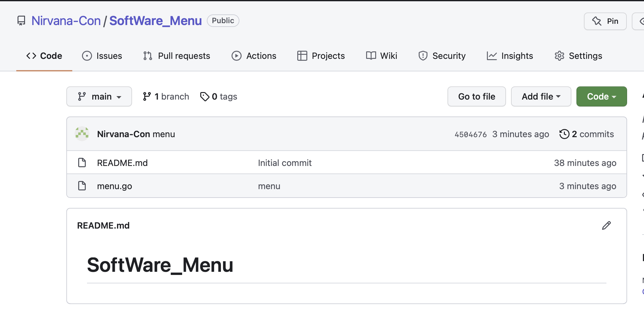Image resolution: width=644 pixels, height=310 pixels.
Task: Click the README.md file icon
Action: 82,163
